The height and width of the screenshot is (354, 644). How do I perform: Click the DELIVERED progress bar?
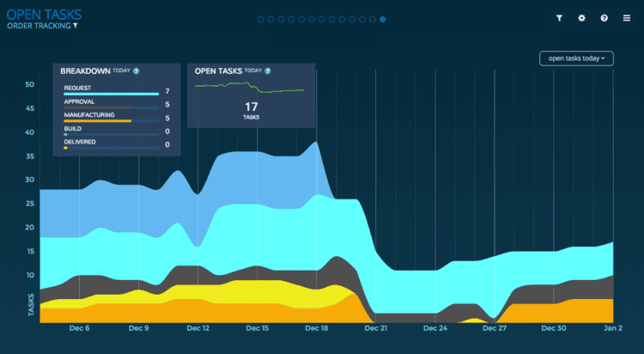(x=112, y=148)
